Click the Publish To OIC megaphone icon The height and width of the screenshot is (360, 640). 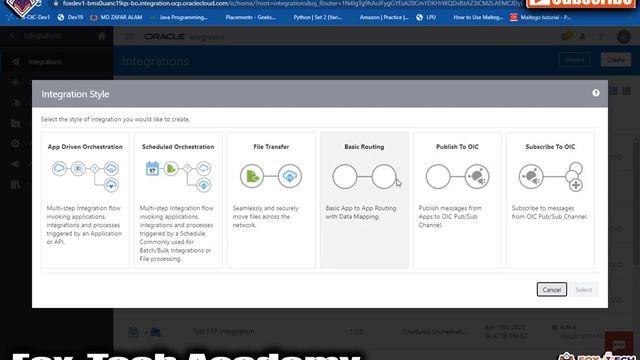click(476, 177)
